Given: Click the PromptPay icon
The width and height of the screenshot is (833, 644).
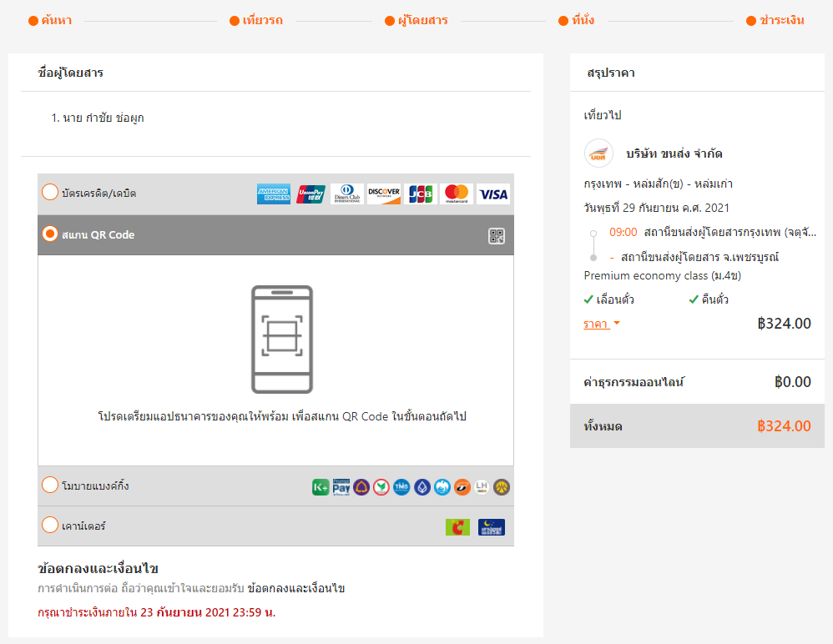Looking at the screenshot, I should [x=341, y=487].
